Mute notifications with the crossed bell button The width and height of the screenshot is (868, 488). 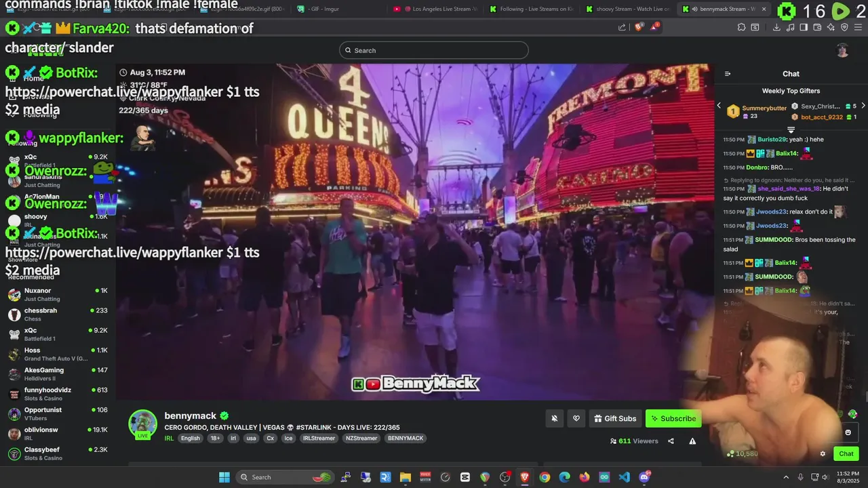click(554, 419)
